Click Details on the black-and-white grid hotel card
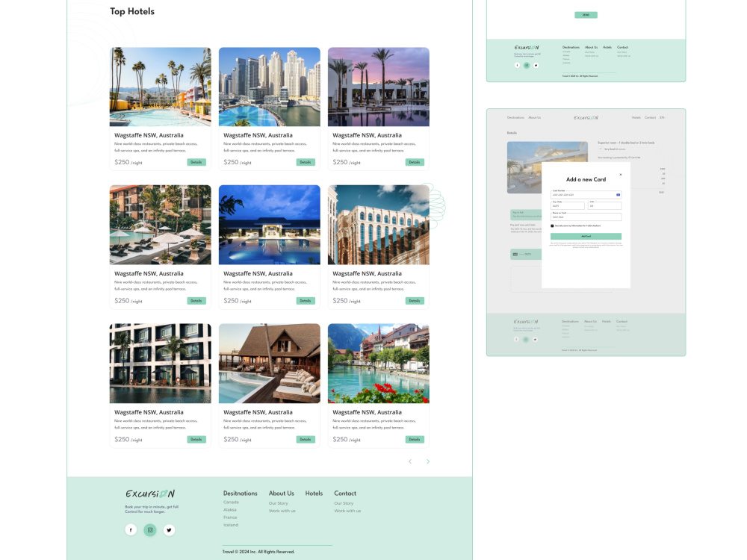Screen dimensions: 747x560 coord(196,440)
